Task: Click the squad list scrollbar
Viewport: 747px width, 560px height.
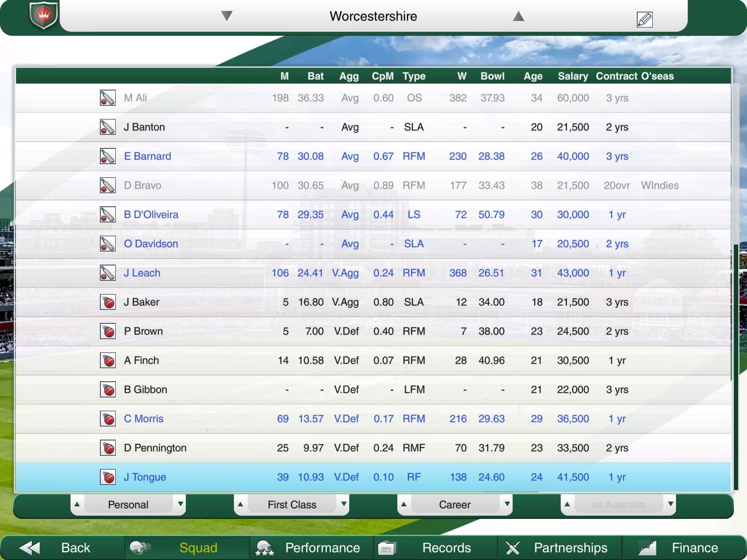Action: coord(736,366)
